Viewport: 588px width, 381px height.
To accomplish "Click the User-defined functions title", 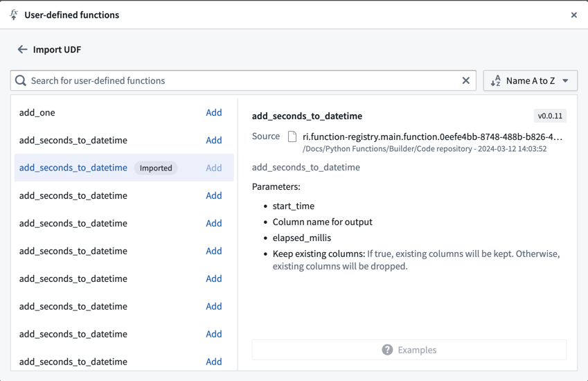I will click(71, 15).
